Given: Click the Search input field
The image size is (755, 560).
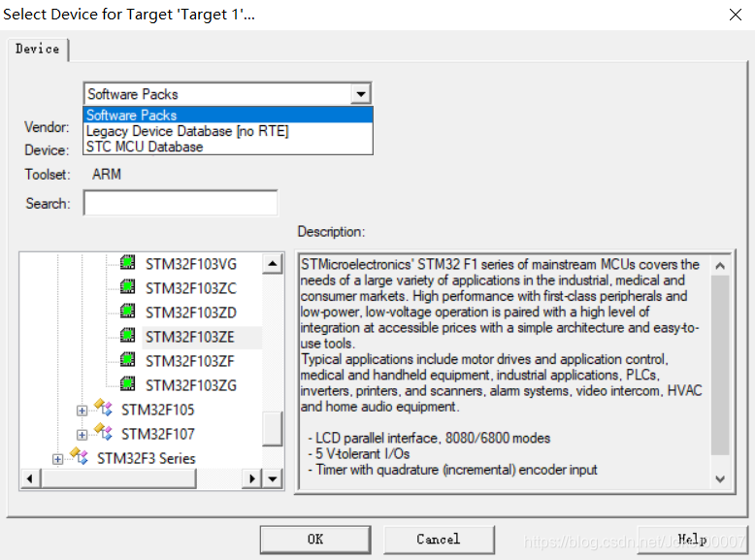Looking at the screenshot, I should (181, 203).
